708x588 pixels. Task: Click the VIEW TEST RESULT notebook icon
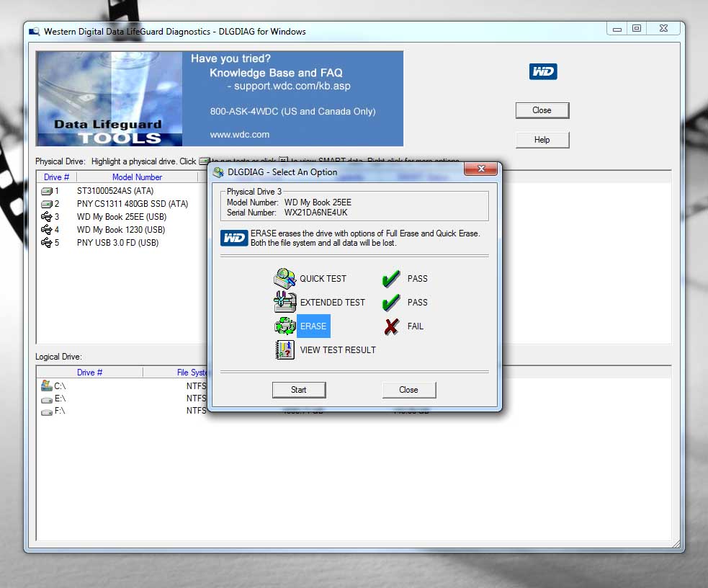click(284, 349)
